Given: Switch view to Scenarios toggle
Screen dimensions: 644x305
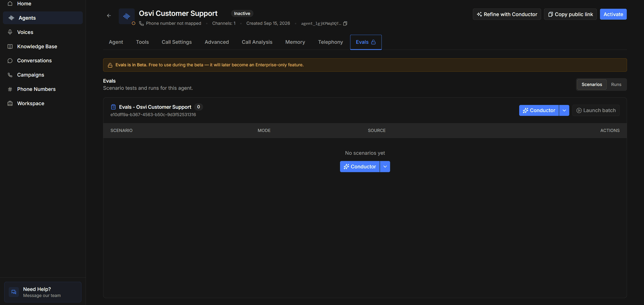Looking at the screenshot, I should 592,84.
